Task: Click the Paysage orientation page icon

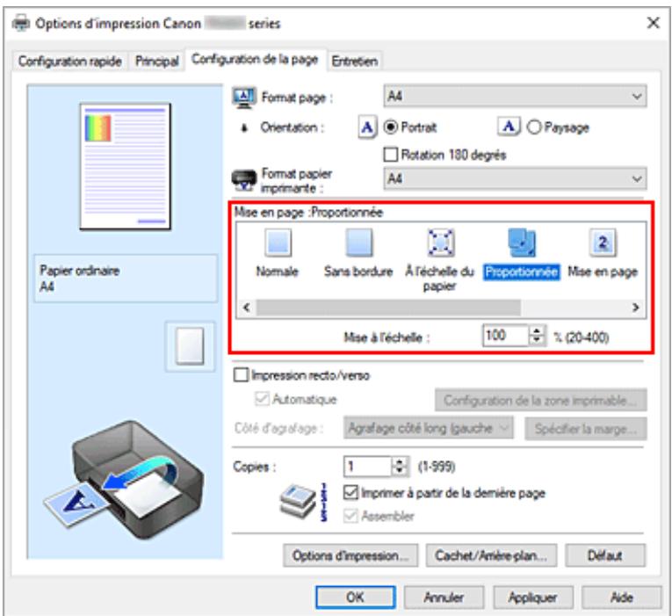Action: click(509, 127)
